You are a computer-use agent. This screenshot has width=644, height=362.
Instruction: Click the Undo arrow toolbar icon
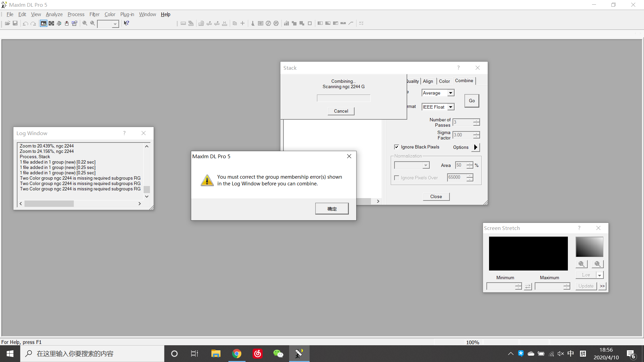click(x=25, y=23)
